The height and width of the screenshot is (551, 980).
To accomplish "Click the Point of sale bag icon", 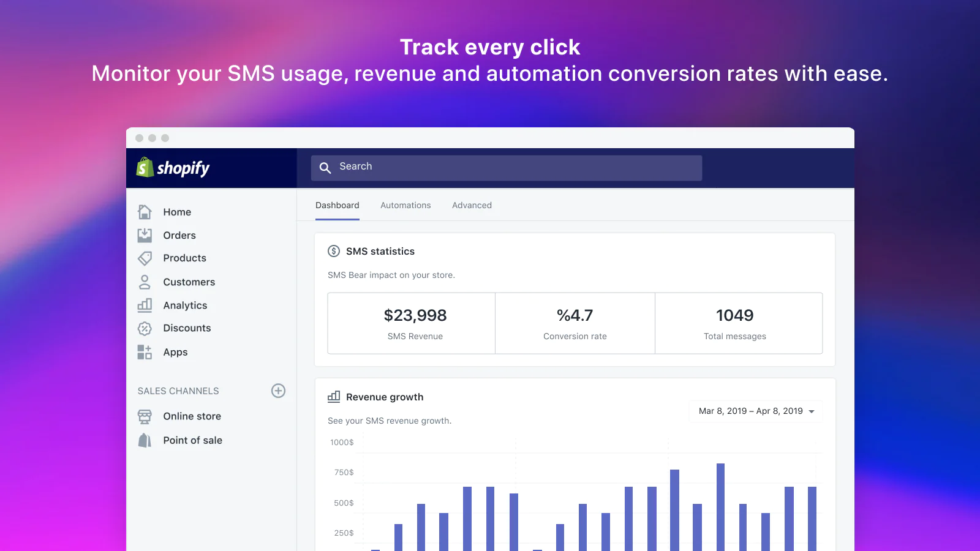I will click(x=145, y=440).
